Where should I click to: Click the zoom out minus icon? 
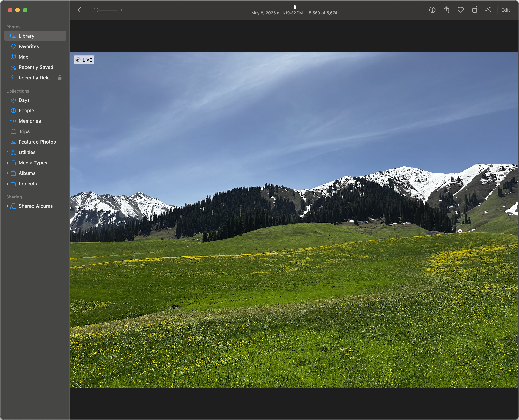pyautogui.click(x=90, y=10)
